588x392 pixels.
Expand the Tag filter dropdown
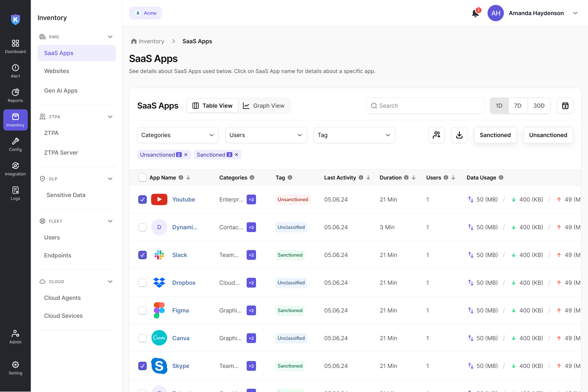[354, 135]
